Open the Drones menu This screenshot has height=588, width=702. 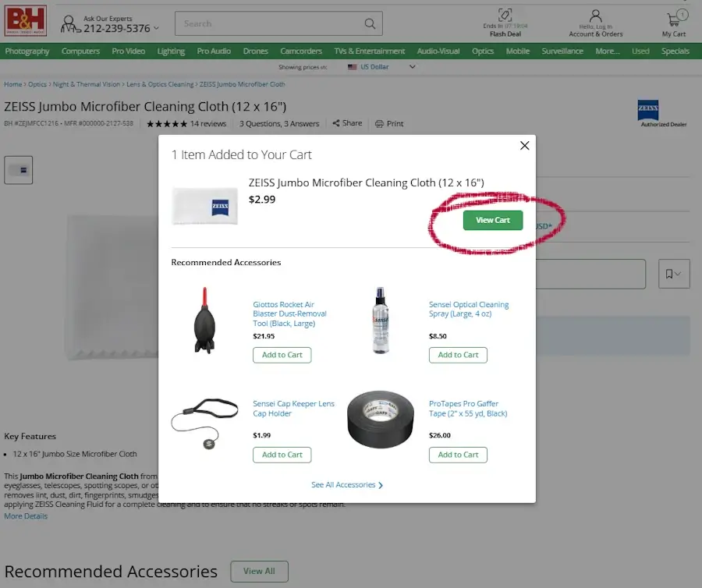click(x=256, y=51)
